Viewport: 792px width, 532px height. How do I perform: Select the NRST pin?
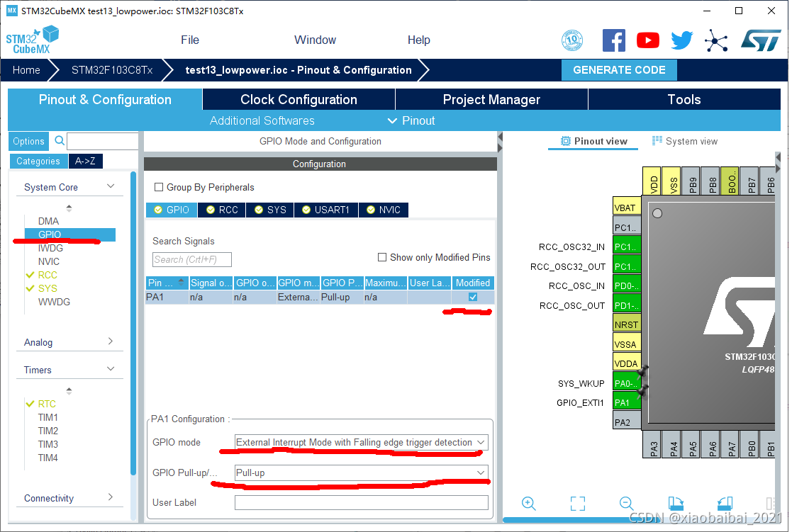[627, 324]
